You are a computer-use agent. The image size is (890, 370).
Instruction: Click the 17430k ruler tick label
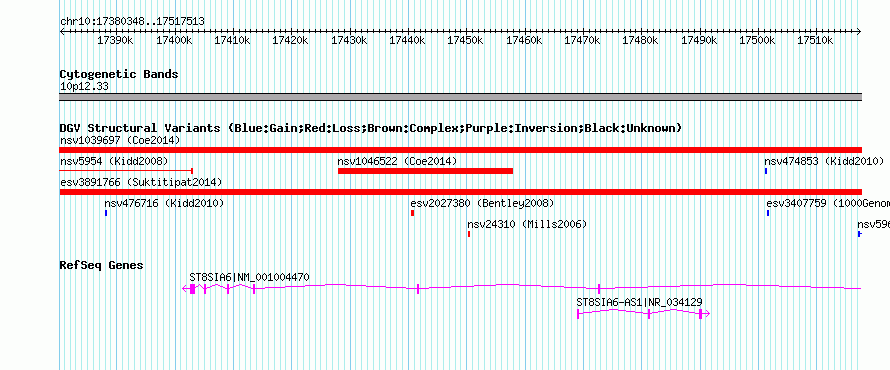(x=349, y=40)
